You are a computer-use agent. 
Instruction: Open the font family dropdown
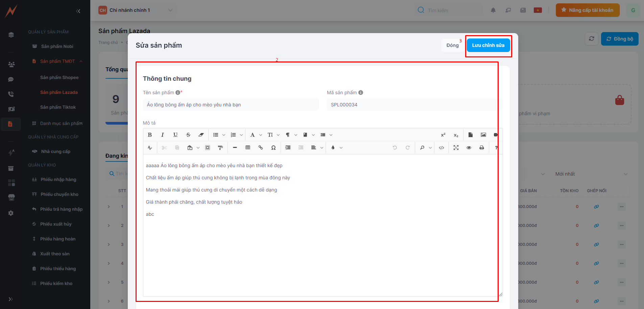coord(256,135)
